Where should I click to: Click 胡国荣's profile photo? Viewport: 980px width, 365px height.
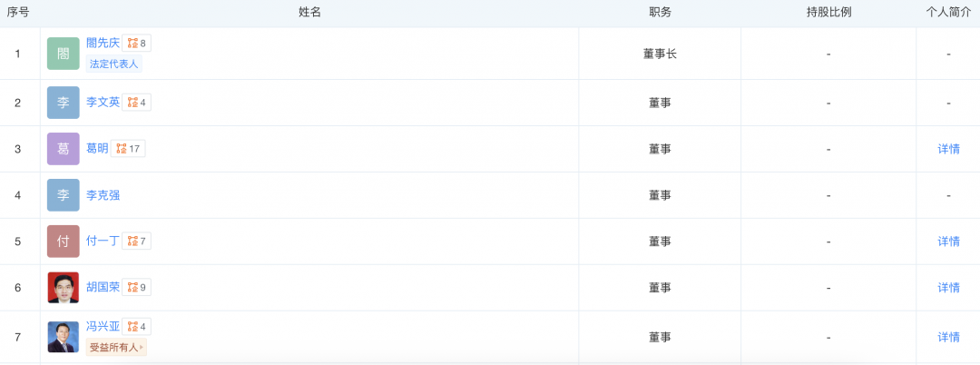pos(64,288)
